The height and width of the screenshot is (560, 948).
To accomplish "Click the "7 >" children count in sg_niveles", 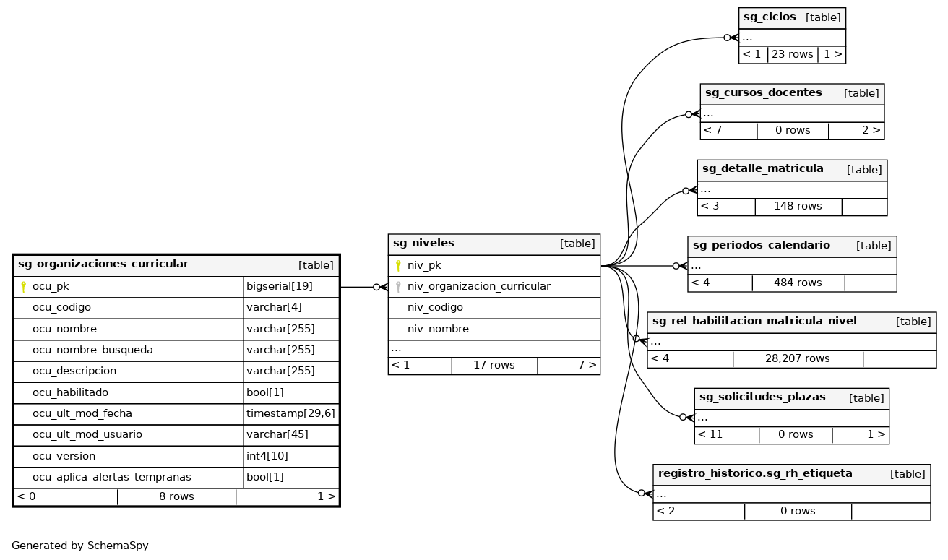I will point(587,365).
